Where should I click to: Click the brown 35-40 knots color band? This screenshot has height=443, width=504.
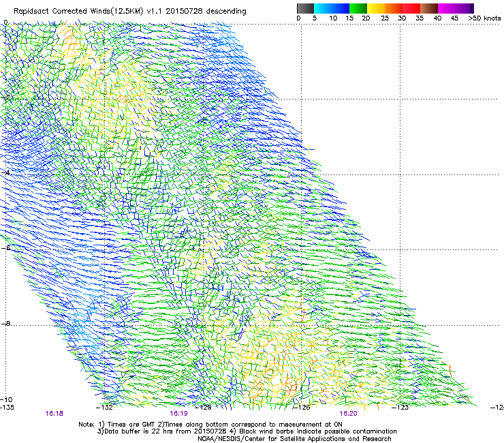429,8
